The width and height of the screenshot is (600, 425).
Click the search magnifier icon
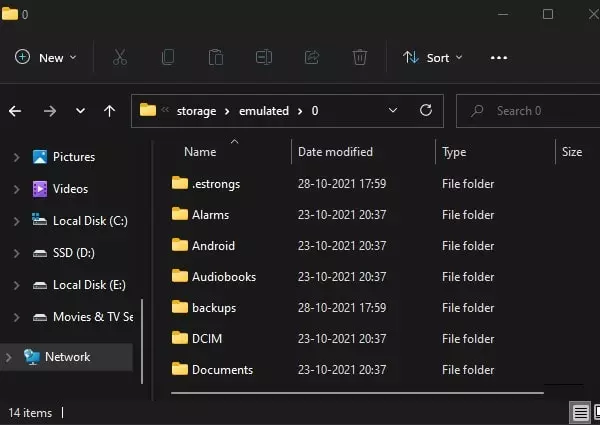tap(477, 111)
